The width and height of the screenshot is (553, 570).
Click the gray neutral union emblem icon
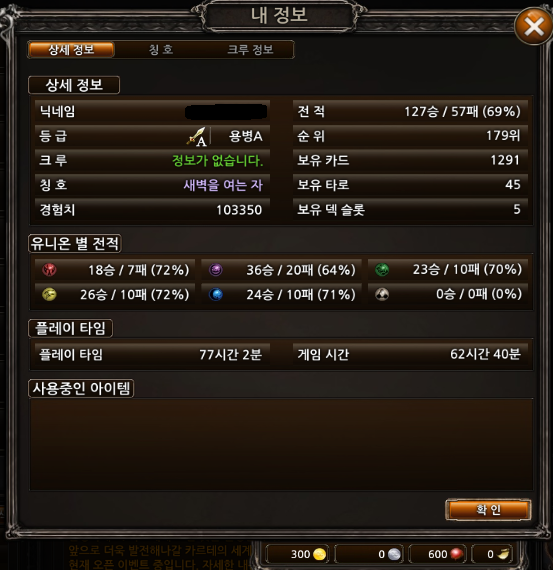pyautogui.click(x=382, y=294)
